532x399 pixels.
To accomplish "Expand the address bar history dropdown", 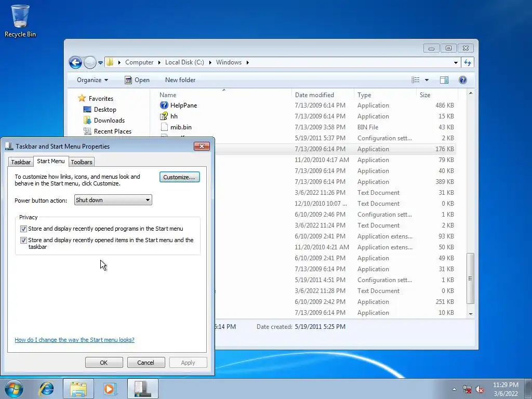I will (456, 62).
